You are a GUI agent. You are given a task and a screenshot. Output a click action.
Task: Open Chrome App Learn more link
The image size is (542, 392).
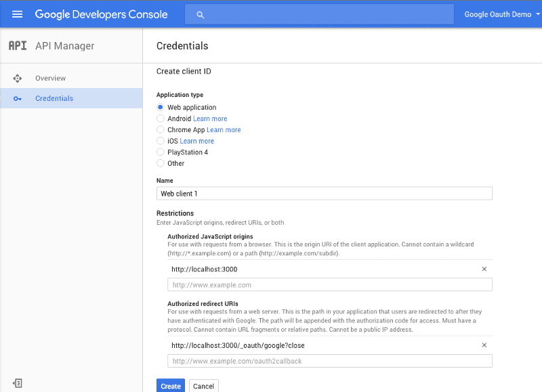click(x=224, y=130)
